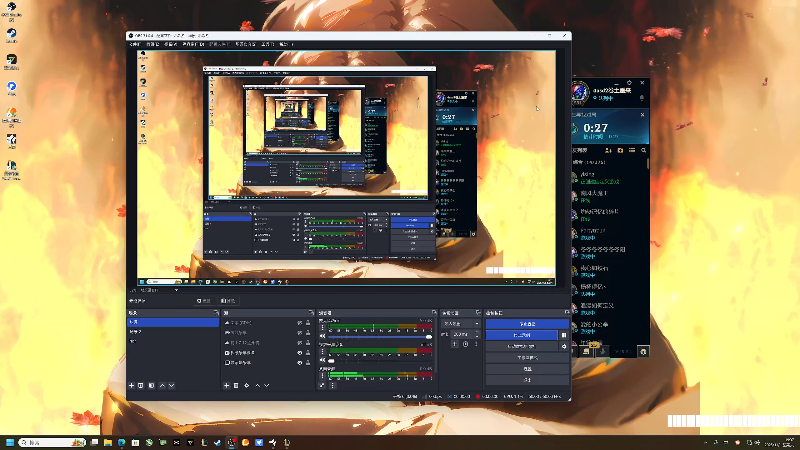Open the three-dot menu of the first mixer channel
The height and width of the screenshot is (450, 800).
point(322,327)
